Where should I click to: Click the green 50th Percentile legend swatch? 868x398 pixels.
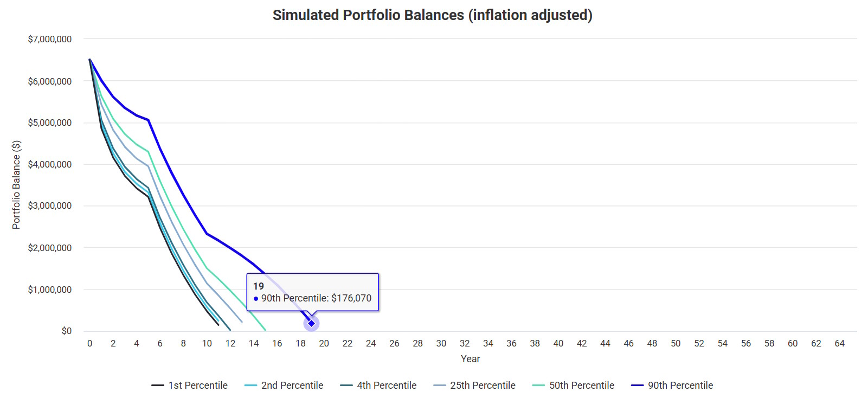(x=538, y=386)
